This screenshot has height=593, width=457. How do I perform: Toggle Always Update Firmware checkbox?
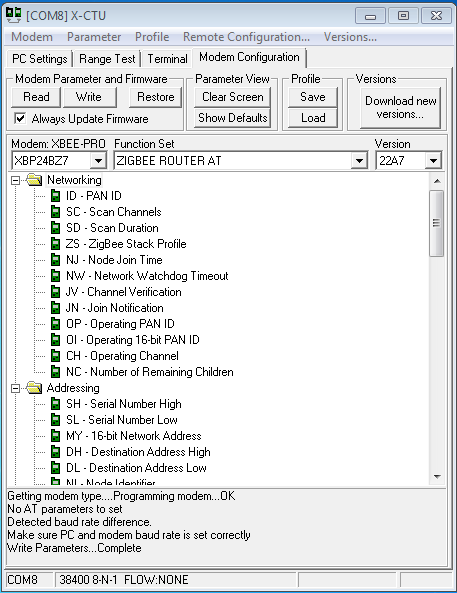coord(20,118)
